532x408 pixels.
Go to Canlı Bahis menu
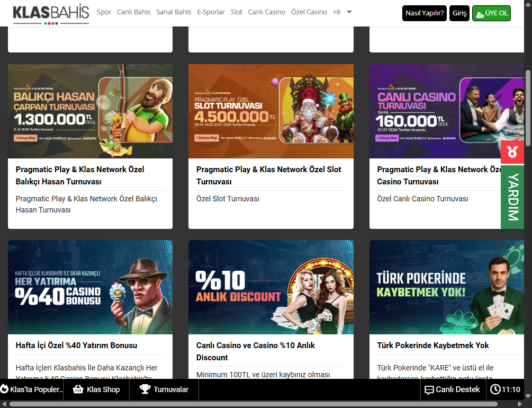133,12
